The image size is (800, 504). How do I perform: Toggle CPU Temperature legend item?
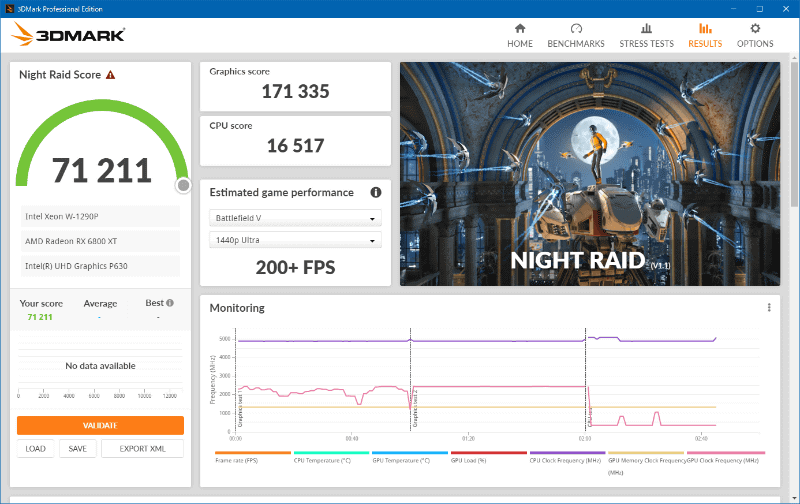(331, 457)
